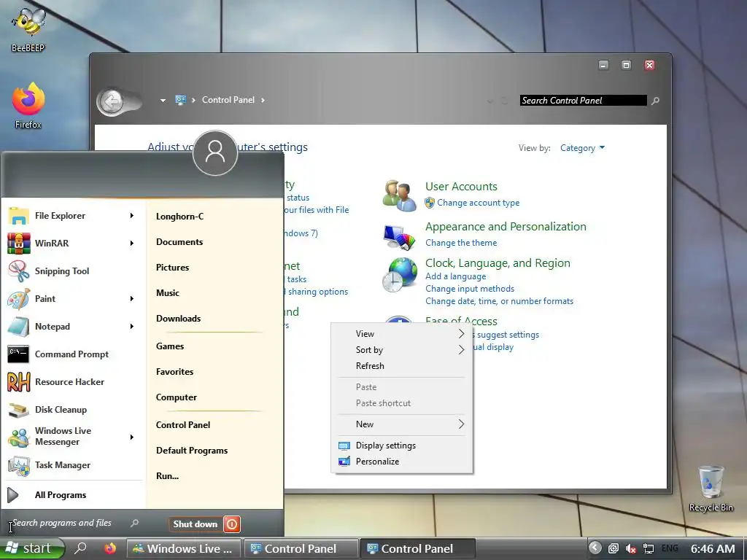
Task: Select Personalize in context menu
Action: [x=402, y=462]
